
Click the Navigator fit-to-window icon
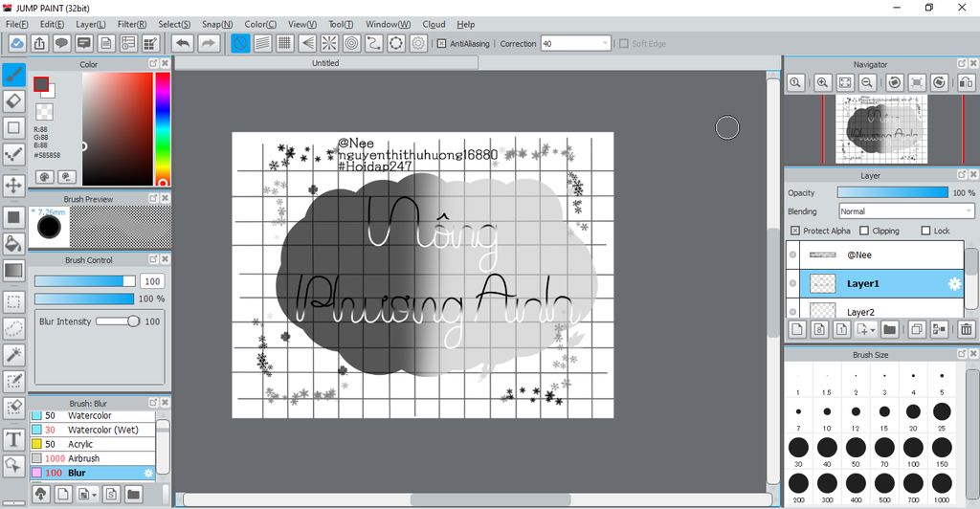845,82
